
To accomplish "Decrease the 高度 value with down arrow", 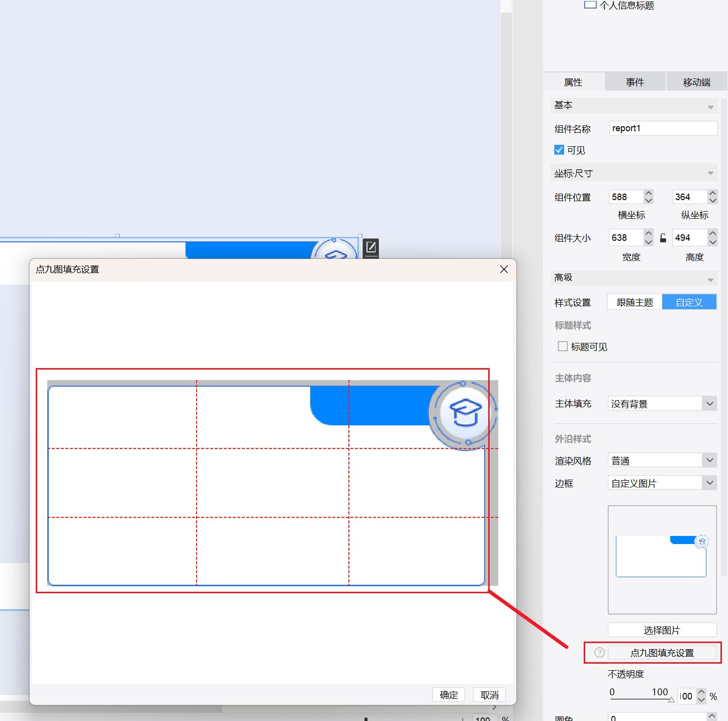I will click(x=712, y=241).
